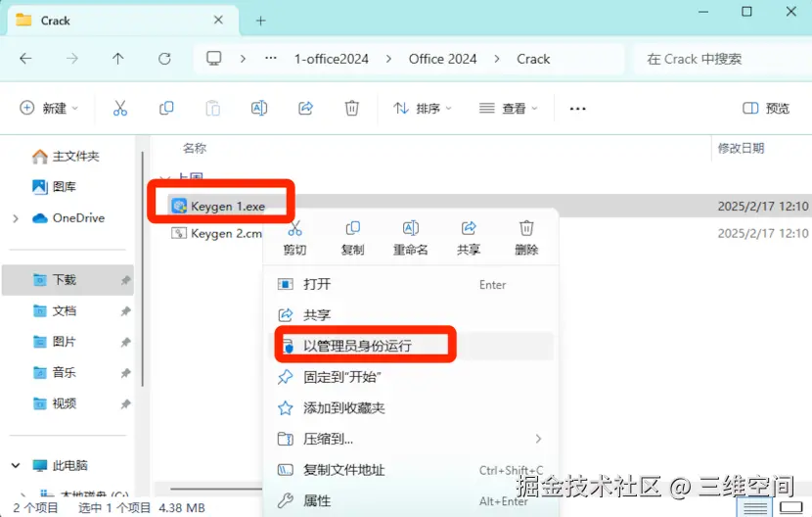Click 共享 (Share) icon atop context menu
The height and width of the screenshot is (517, 812).
(x=469, y=238)
